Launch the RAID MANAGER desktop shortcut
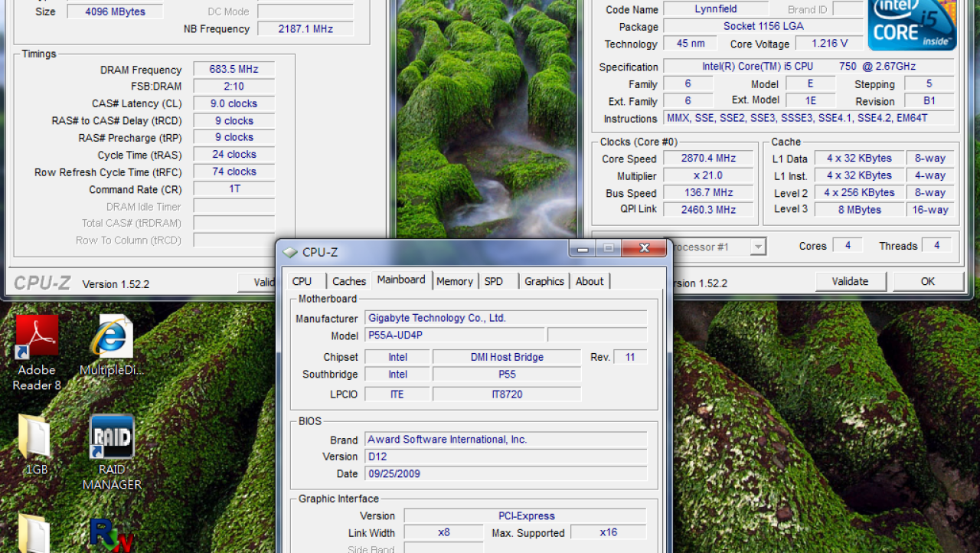This screenshot has width=980, height=553. (112, 453)
